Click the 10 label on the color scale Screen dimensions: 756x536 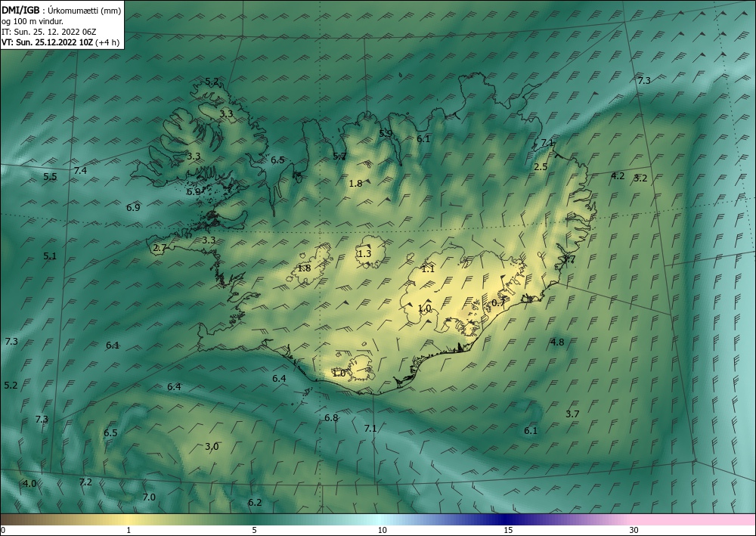click(382, 530)
